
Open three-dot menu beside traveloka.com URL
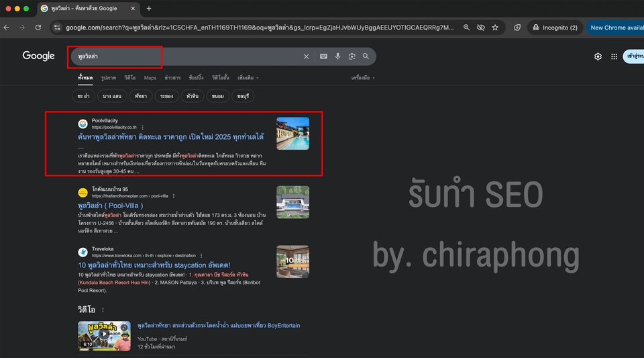tap(201, 256)
